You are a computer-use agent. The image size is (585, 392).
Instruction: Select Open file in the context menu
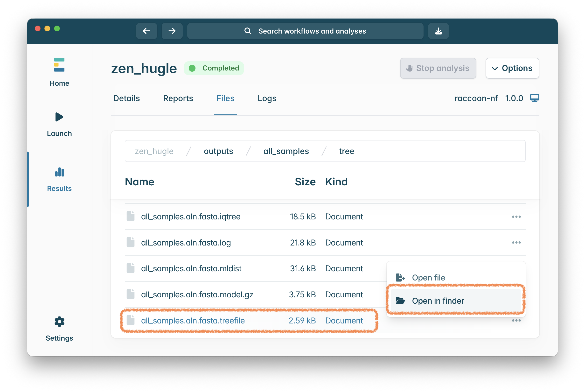[428, 278]
